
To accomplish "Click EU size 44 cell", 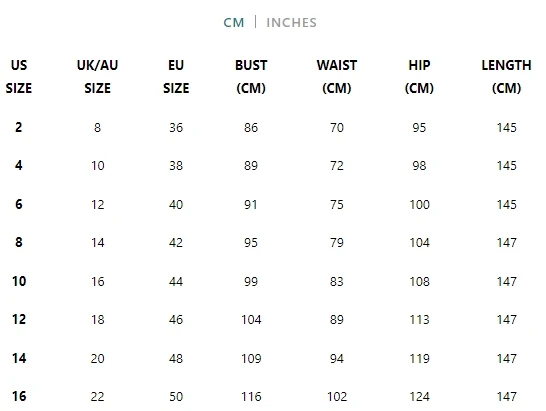I will (176, 281).
